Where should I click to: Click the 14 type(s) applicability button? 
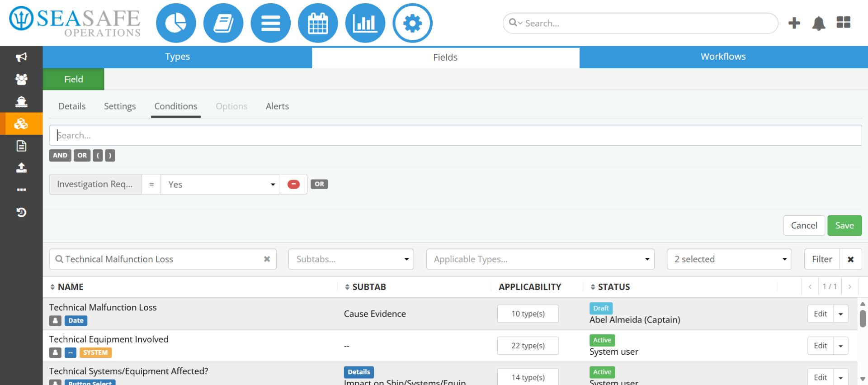pyautogui.click(x=528, y=377)
